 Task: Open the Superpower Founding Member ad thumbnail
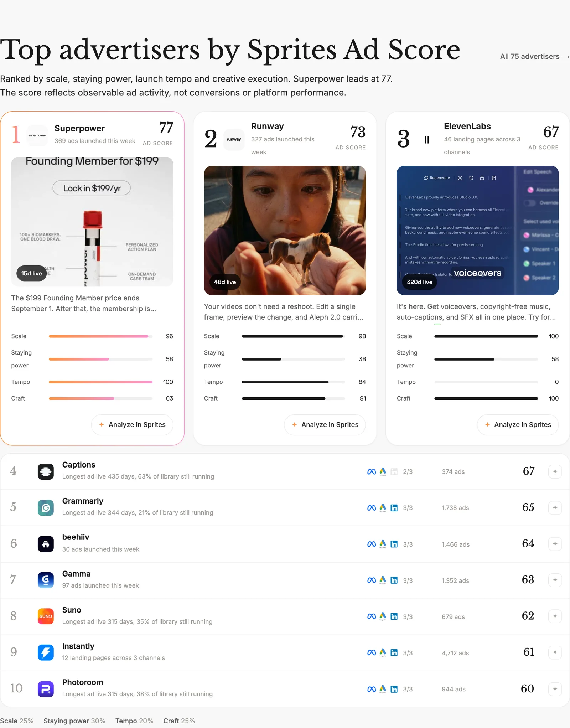(92, 222)
